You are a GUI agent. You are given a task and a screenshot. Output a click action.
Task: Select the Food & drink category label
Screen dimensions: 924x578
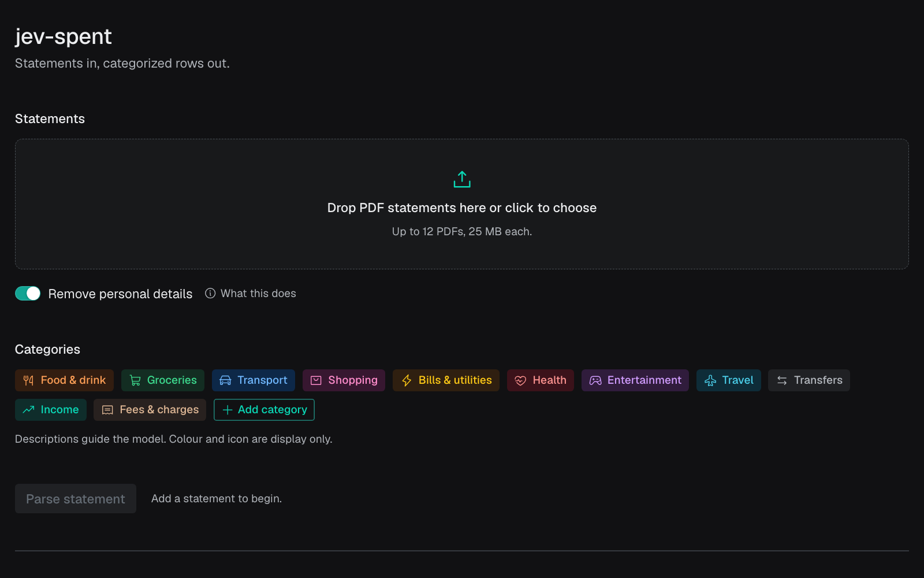tap(73, 380)
